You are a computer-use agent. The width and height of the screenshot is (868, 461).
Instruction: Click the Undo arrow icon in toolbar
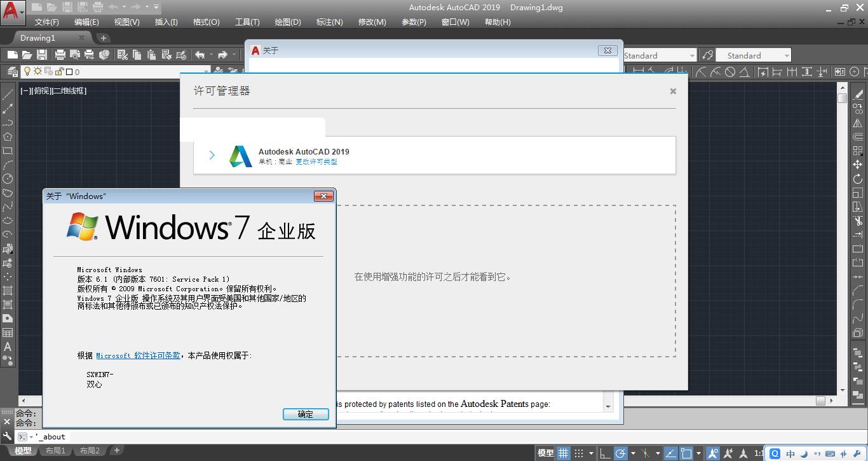[200, 55]
